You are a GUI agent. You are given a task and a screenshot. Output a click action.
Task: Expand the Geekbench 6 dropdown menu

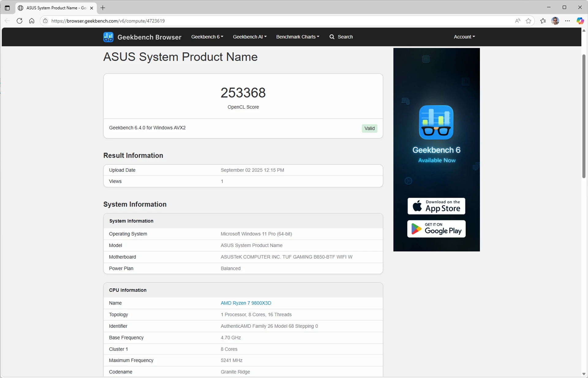click(207, 37)
